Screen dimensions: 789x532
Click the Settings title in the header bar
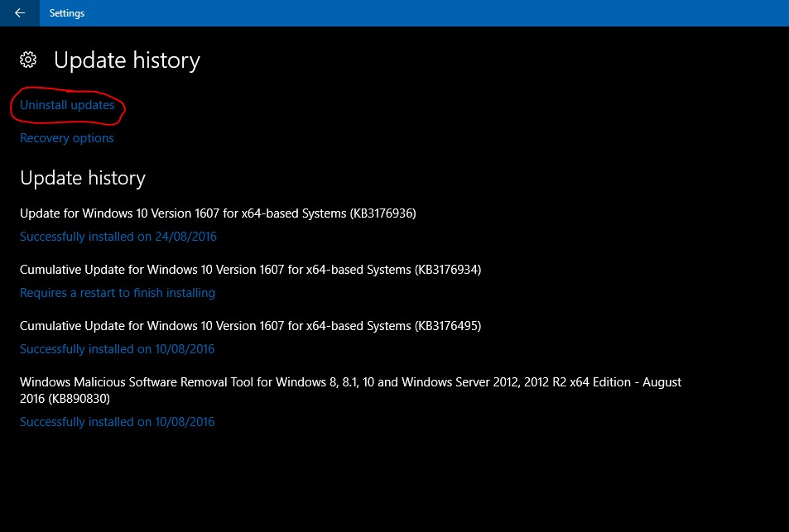(x=67, y=13)
